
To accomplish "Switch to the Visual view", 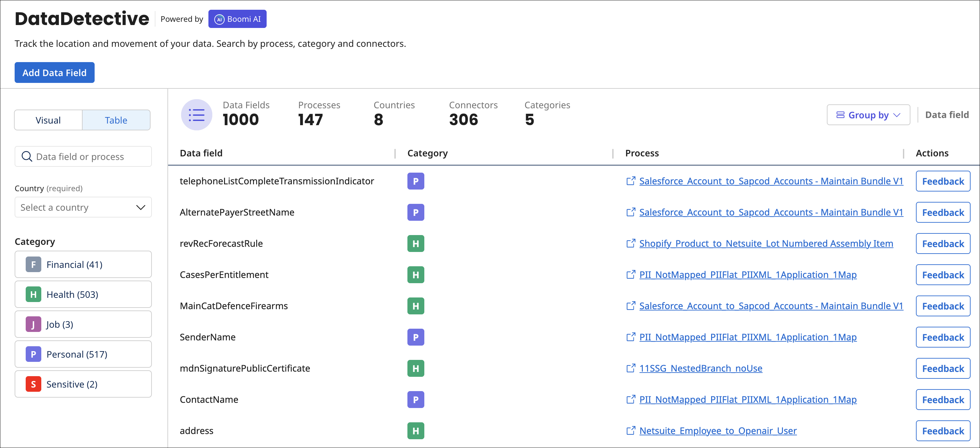I will click(48, 120).
